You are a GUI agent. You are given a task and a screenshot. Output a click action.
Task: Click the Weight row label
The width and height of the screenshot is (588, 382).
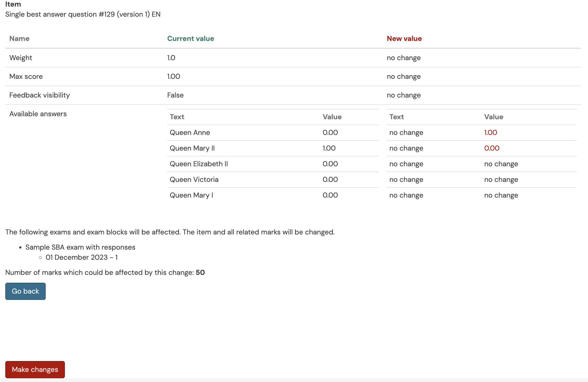coord(21,58)
